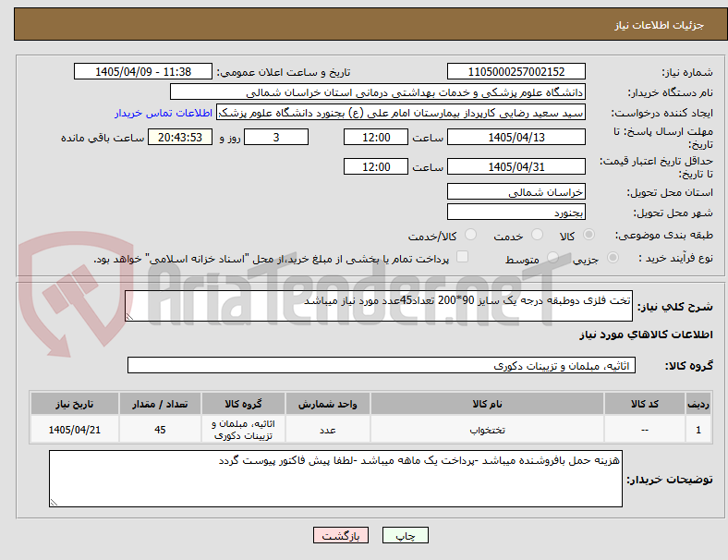Image resolution: width=728 pixels, height=560 pixels.
Task: Click the price validity time 12:00 field
Action: click(376, 166)
